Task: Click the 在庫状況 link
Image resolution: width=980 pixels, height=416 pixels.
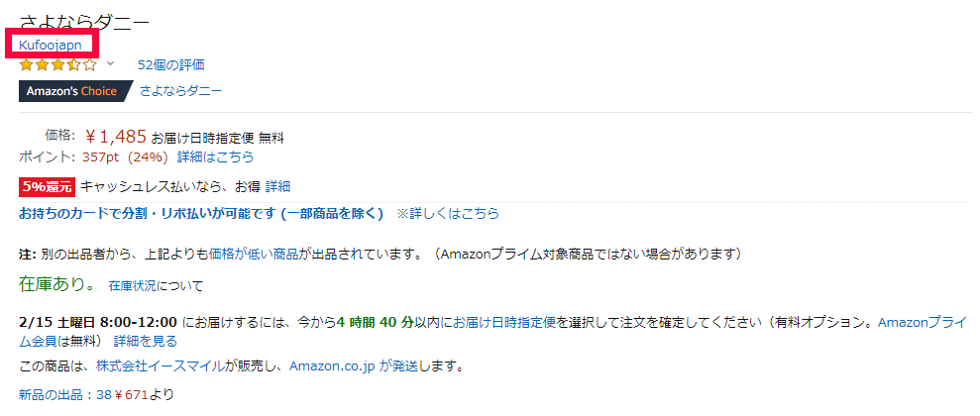Action: click(134, 286)
